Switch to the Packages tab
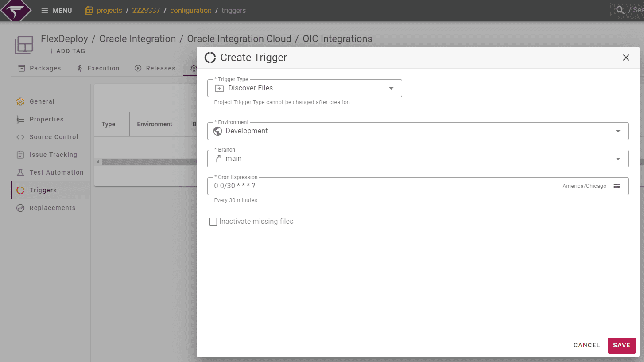This screenshot has height=362, width=644. click(x=39, y=68)
